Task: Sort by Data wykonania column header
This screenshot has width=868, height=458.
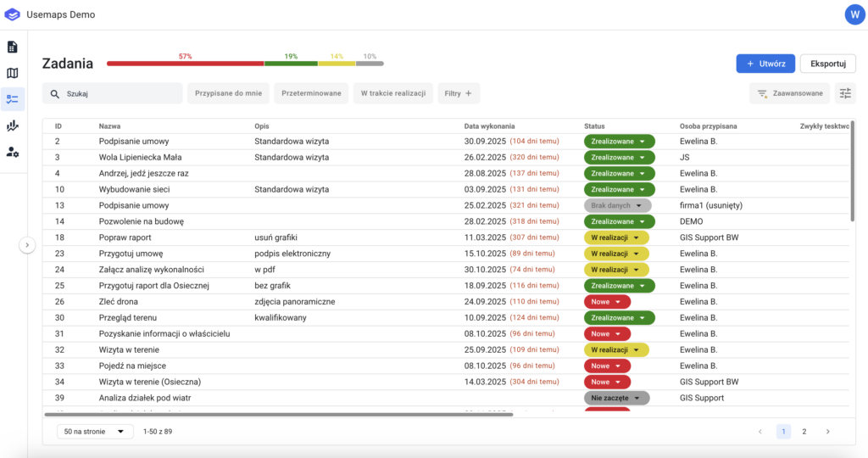Action: click(x=489, y=126)
